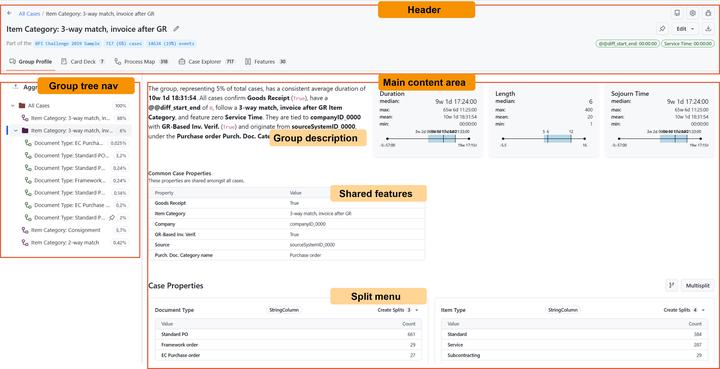The height and width of the screenshot is (369, 720).
Task: Pin this group with header pin icon
Action: coord(662,28)
